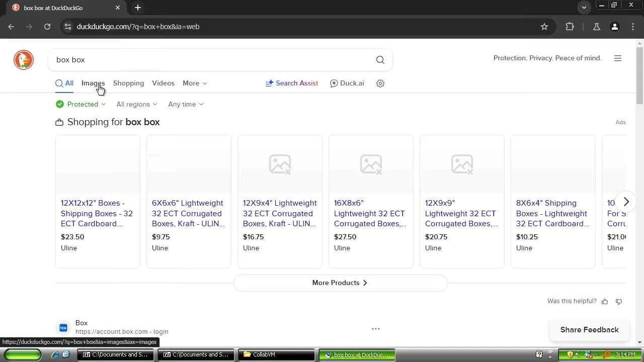Open the Chrome three-dot menu

tap(632, 27)
